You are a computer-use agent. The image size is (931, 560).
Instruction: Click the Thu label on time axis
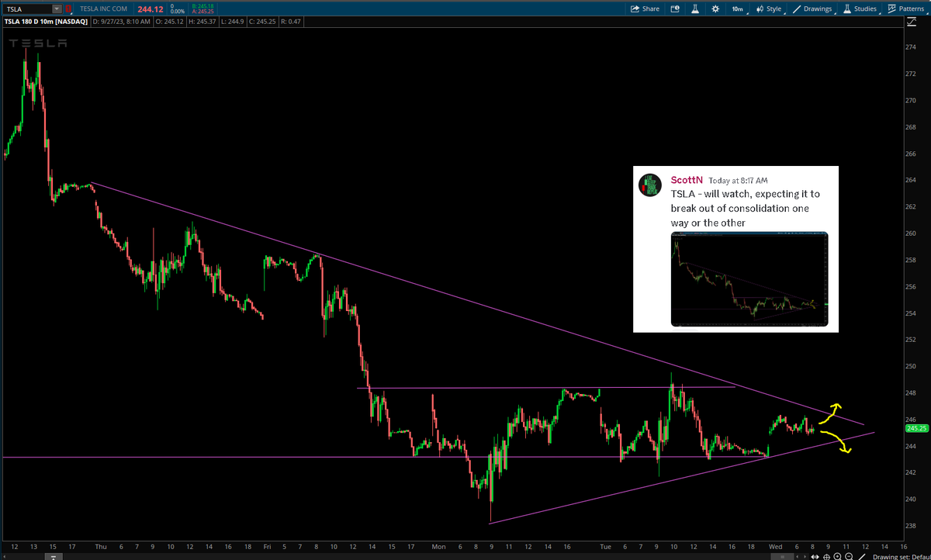coord(101,547)
